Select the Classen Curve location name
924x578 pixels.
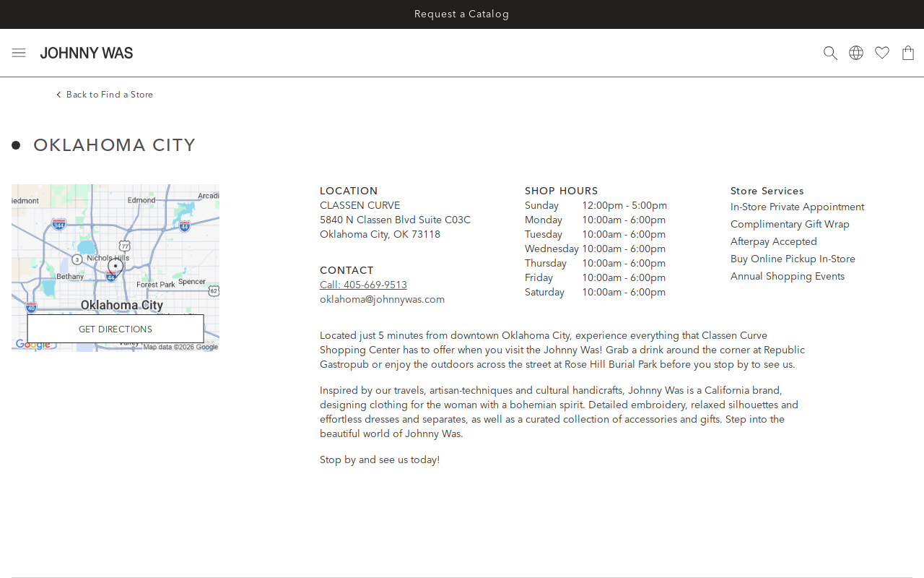[359, 206]
